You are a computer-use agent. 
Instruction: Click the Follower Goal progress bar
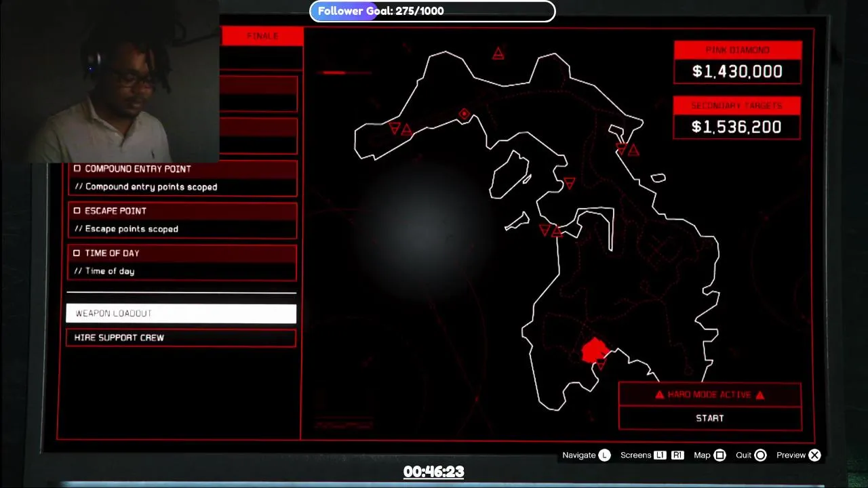pyautogui.click(x=433, y=11)
